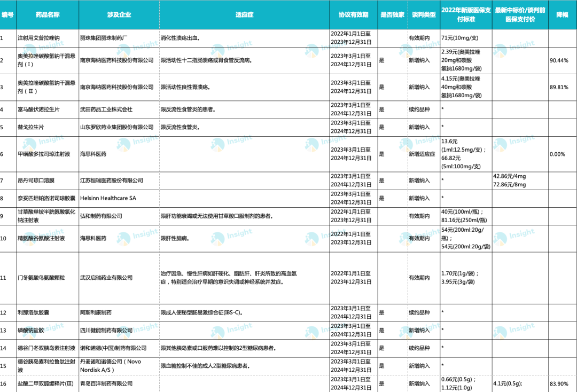Image resolution: width=577 pixels, height=392 pixels.
Task: Click company 'Helsinn Healthcare SA'
Action: click(x=108, y=198)
